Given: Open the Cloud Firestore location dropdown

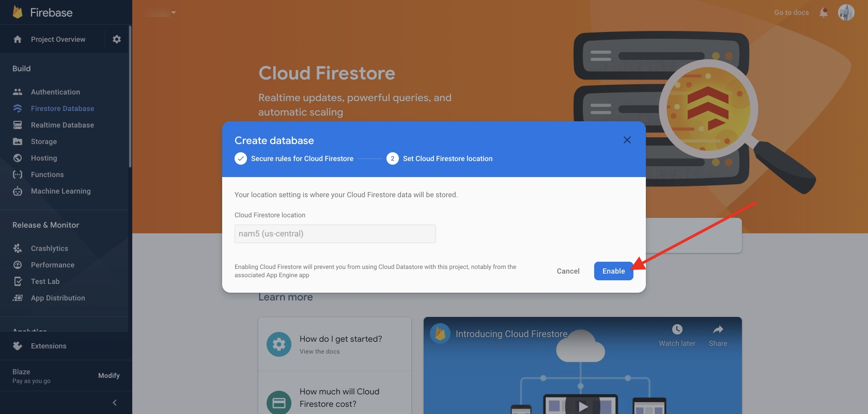Looking at the screenshot, I should pyautogui.click(x=335, y=234).
